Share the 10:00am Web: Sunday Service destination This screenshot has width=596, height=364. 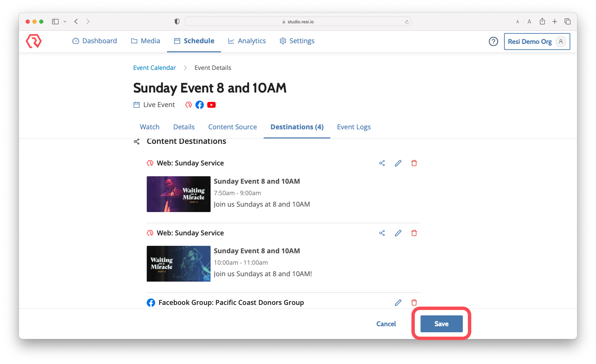[382, 233]
